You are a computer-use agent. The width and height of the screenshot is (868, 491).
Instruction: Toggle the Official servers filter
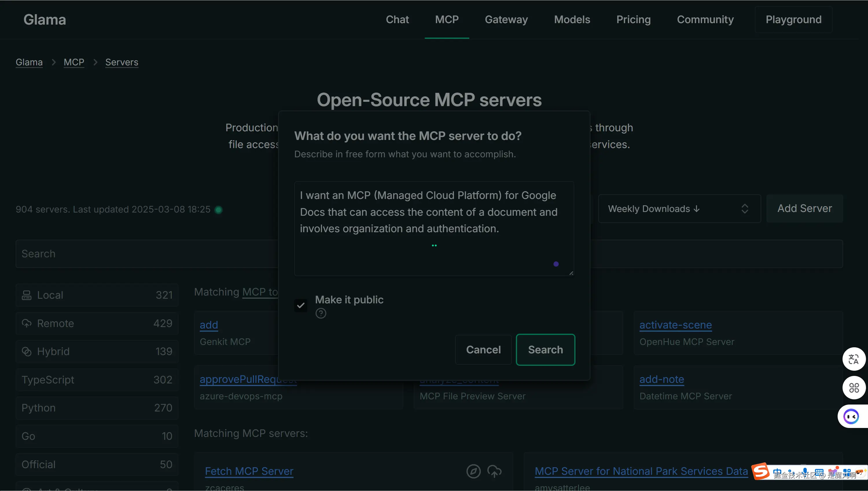click(x=97, y=464)
